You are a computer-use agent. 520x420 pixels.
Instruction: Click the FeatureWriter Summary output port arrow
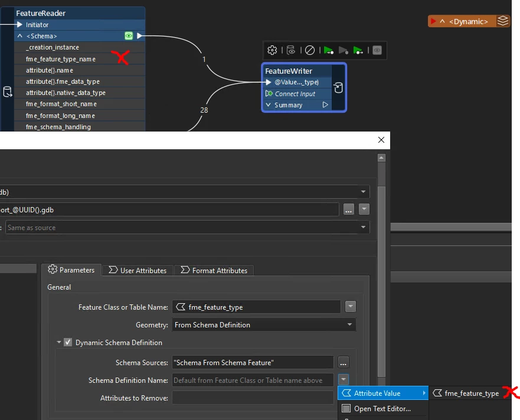(325, 105)
